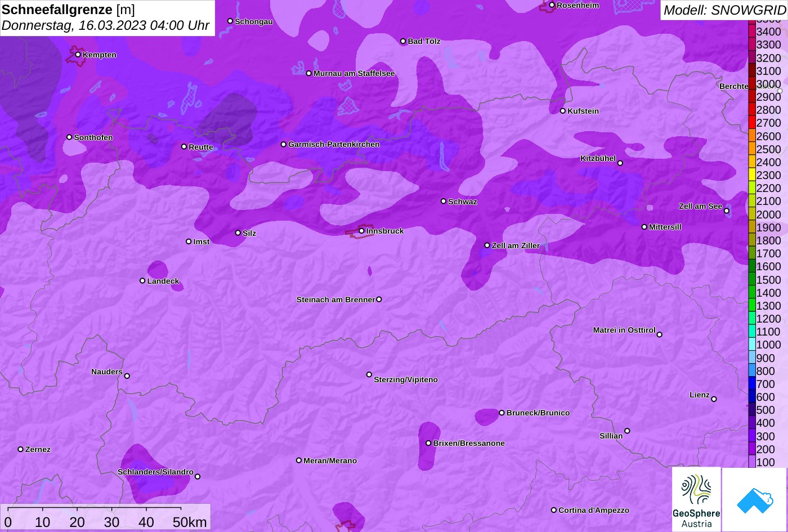Click the Lienz location dot
The image size is (788, 532).
(714, 399)
